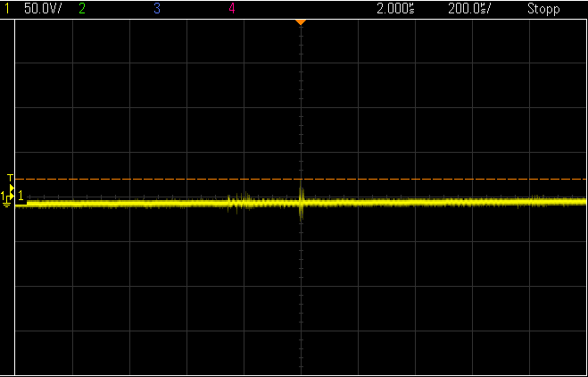Select channel 4 label in header
This screenshot has width=588, height=377.
click(232, 9)
